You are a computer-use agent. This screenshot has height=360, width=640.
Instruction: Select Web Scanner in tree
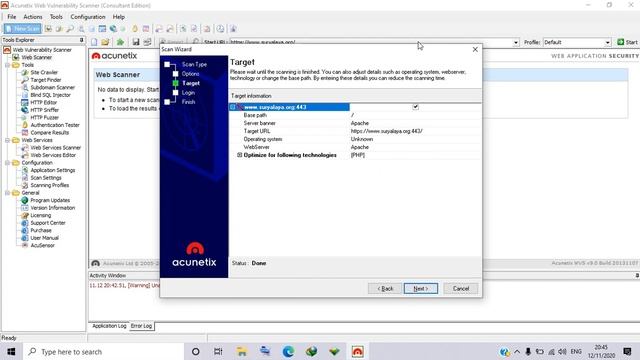click(x=36, y=58)
